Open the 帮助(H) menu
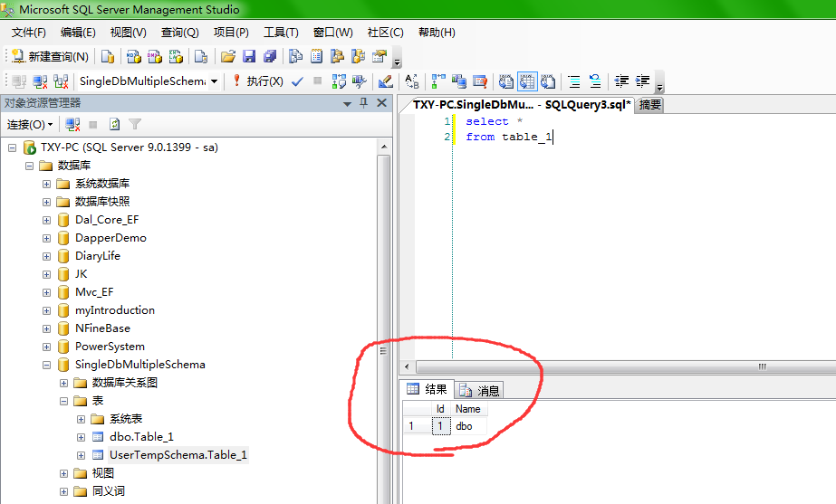 click(x=437, y=33)
